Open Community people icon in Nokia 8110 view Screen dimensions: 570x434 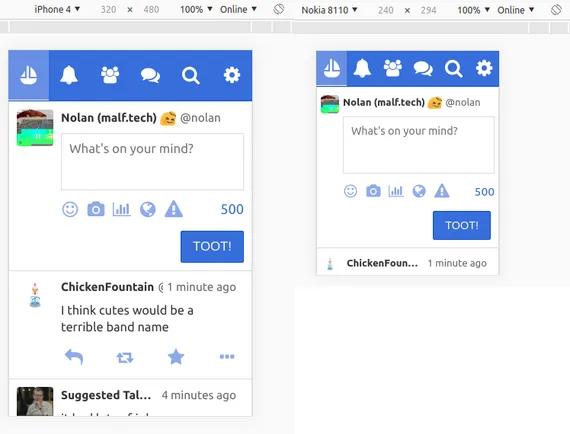[393, 68]
